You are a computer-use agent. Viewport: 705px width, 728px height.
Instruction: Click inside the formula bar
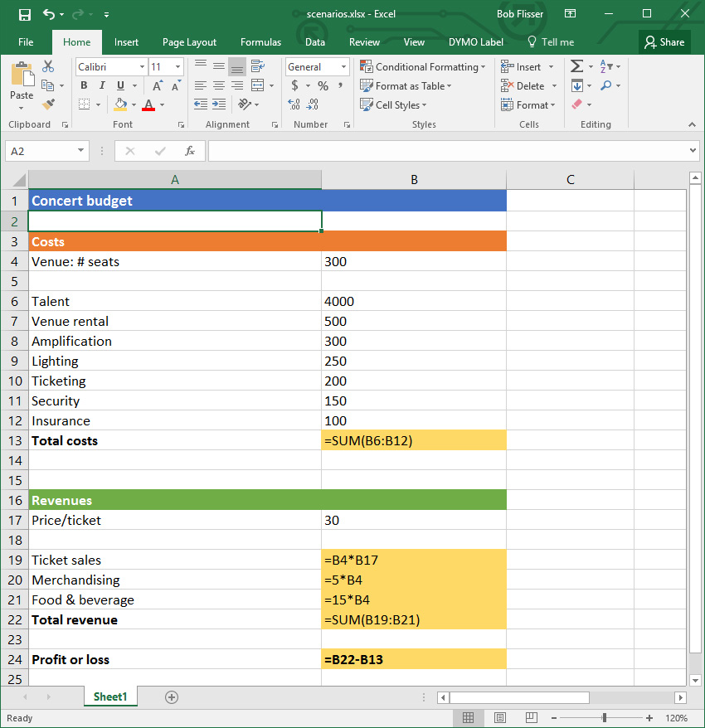tap(448, 151)
